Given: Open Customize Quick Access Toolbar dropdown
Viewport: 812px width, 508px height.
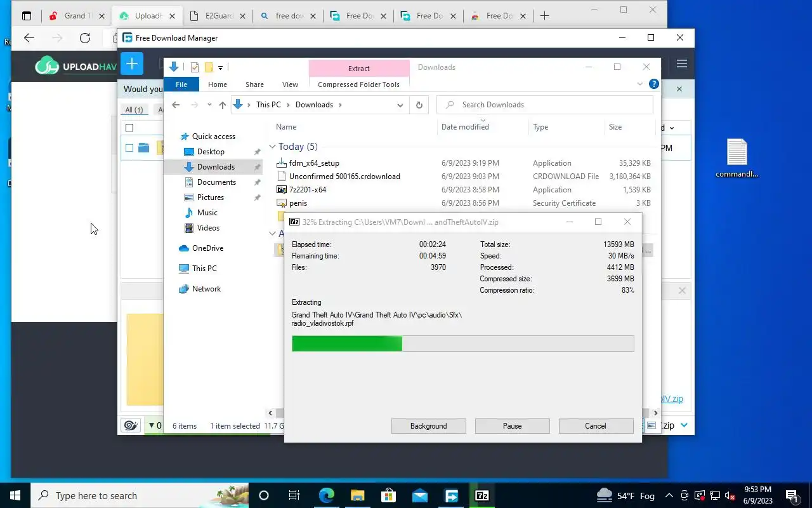Looking at the screenshot, I should 220,67.
